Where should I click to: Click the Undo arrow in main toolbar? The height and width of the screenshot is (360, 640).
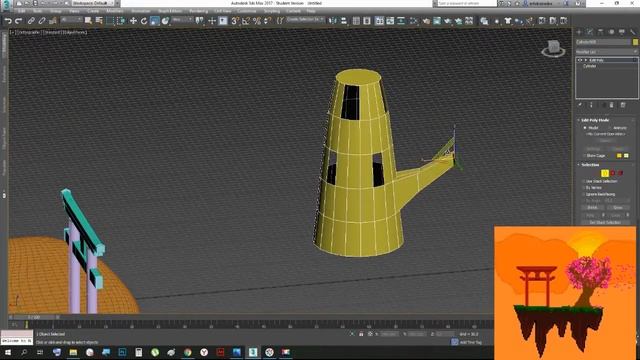pyautogui.click(x=8, y=20)
